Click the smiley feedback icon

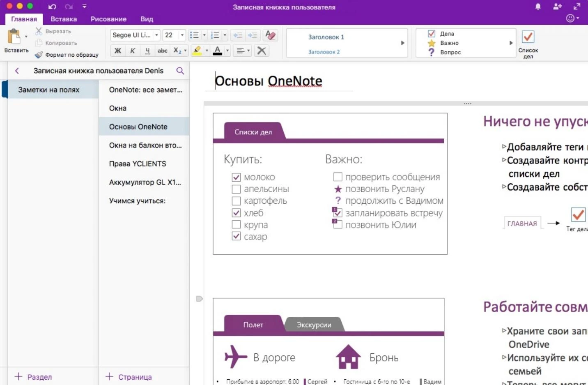point(570,18)
